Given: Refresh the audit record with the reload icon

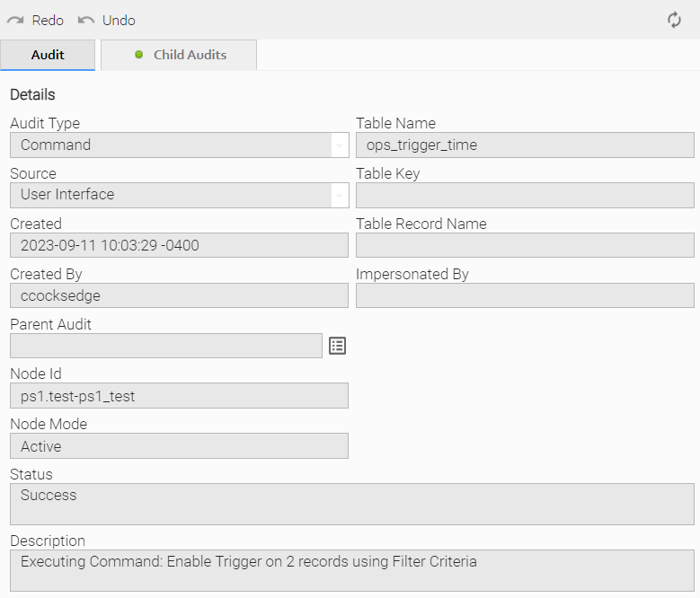Looking at the screenshot, I should click(x=674, y=20).
